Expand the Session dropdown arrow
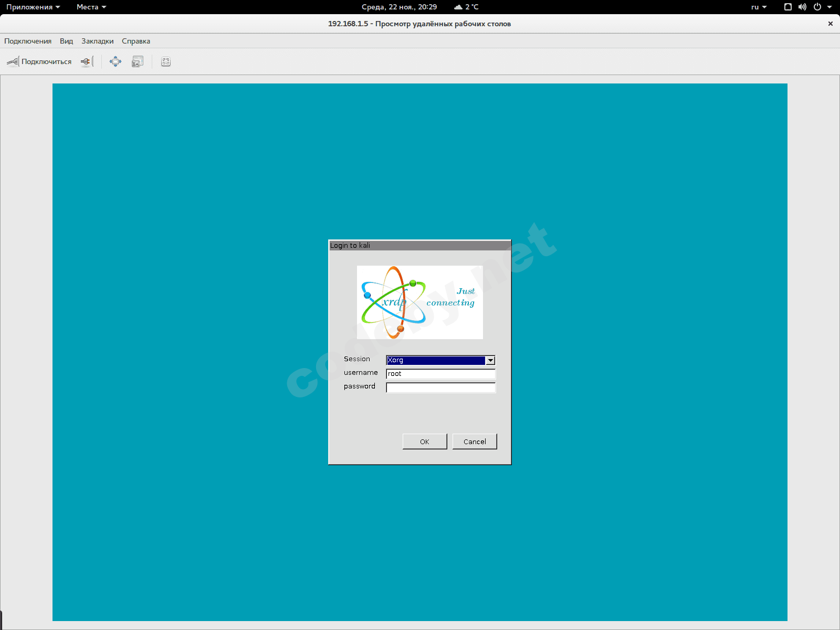Image resolution: width=840 pixels, height=630 pixels. click(x=490, y=361)
